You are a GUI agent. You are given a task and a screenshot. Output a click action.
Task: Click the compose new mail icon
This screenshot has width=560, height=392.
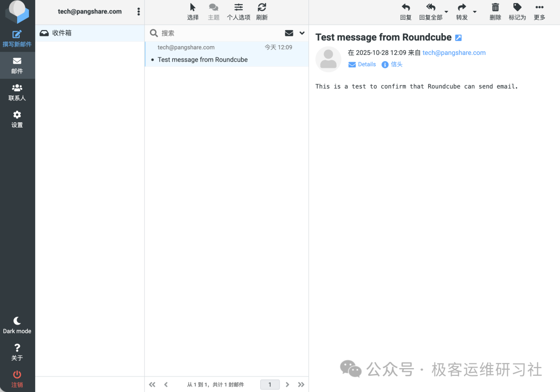coord(17,35)
